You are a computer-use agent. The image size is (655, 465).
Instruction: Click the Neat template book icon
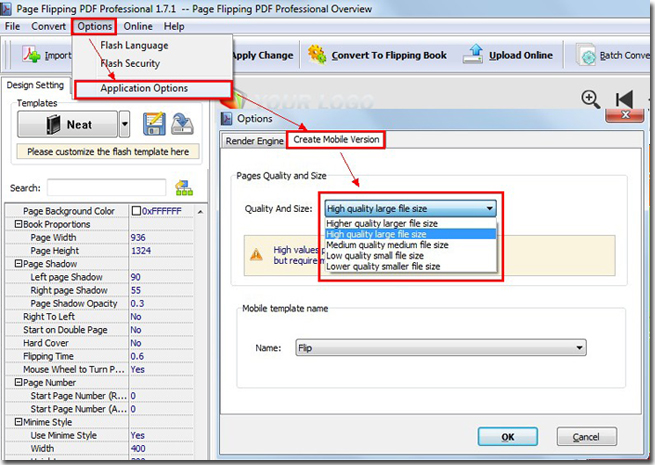pos(53,125)
